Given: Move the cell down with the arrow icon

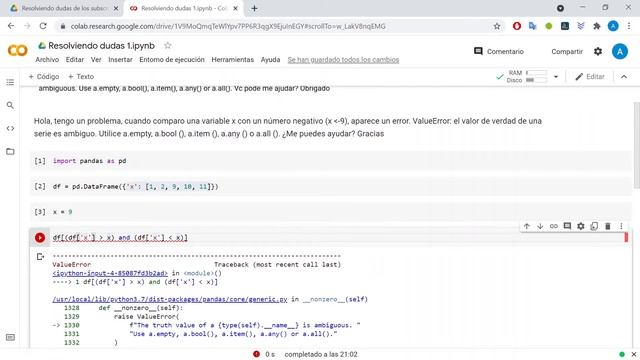Looking at the screenshot, I should [x=540, y=226].
